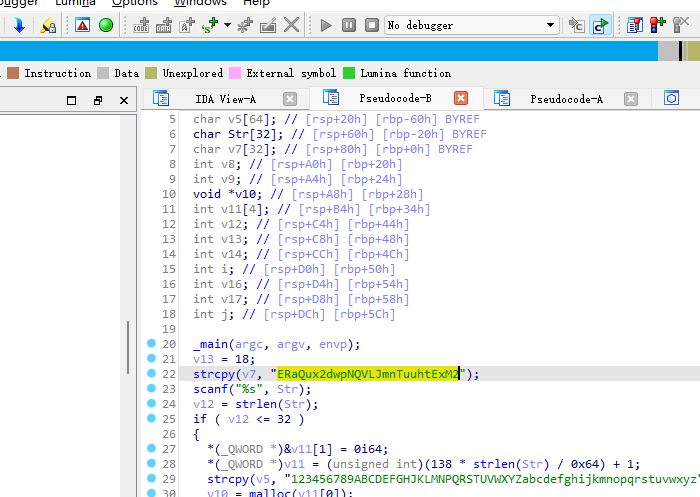Expand the string type dropdown arrow
The width and height of the screenshot is (700, 497).
coord(227,25)
